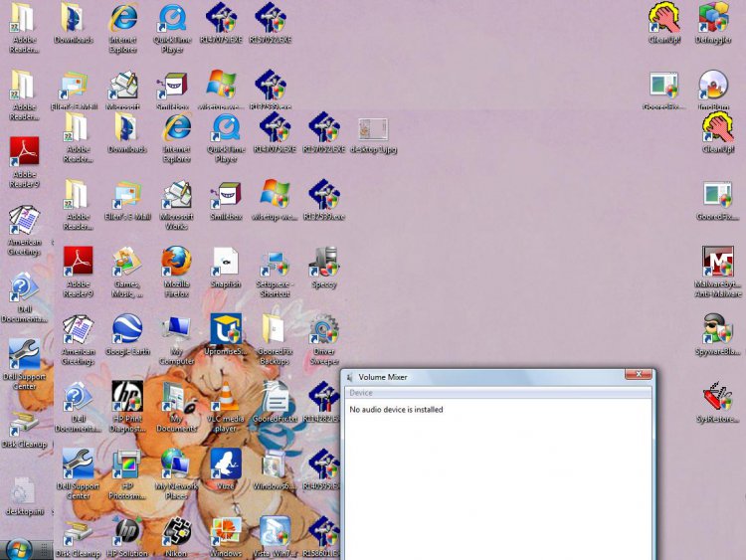Launch Malwarebytes Anti-Malware shortcut
The image size is (746, 560).
[x=718, y=273]
